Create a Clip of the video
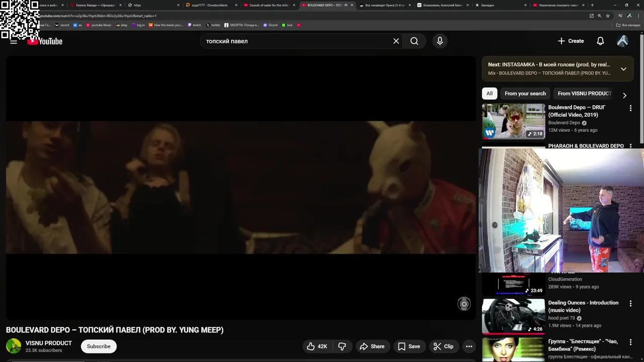 (x=443, y=346)
